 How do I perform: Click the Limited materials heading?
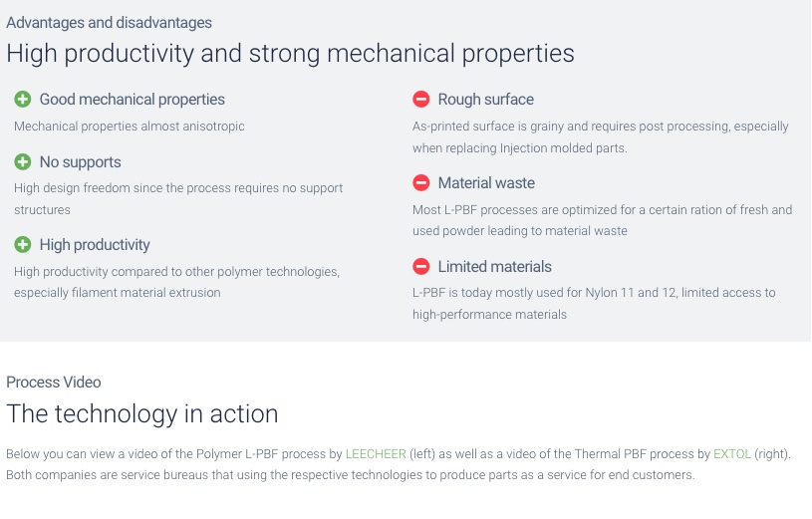coord(494,266)
